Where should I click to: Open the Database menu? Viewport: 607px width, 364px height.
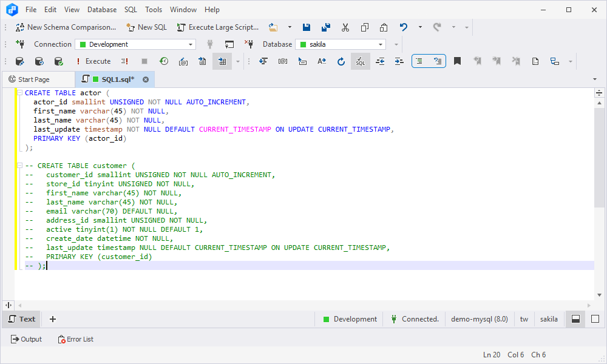[x=102, y=10]
